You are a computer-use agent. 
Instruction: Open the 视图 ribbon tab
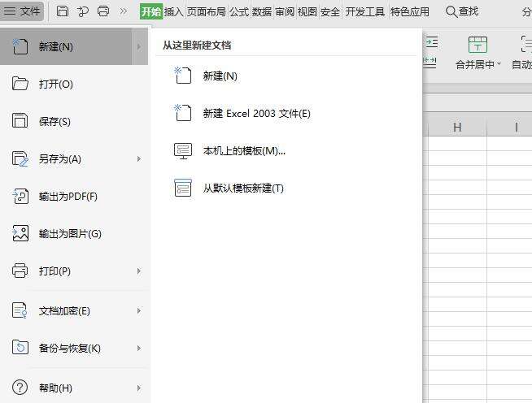[307, 12]
